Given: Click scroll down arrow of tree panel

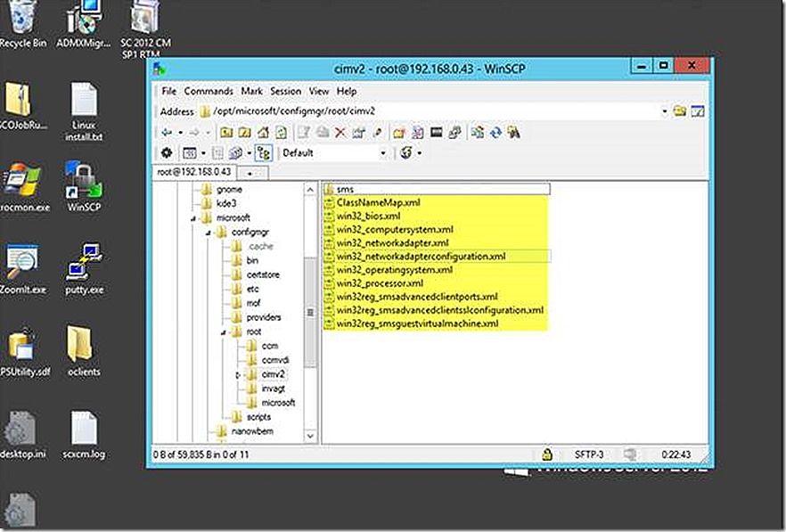Looking at the screenshot, I should [310, 437].
